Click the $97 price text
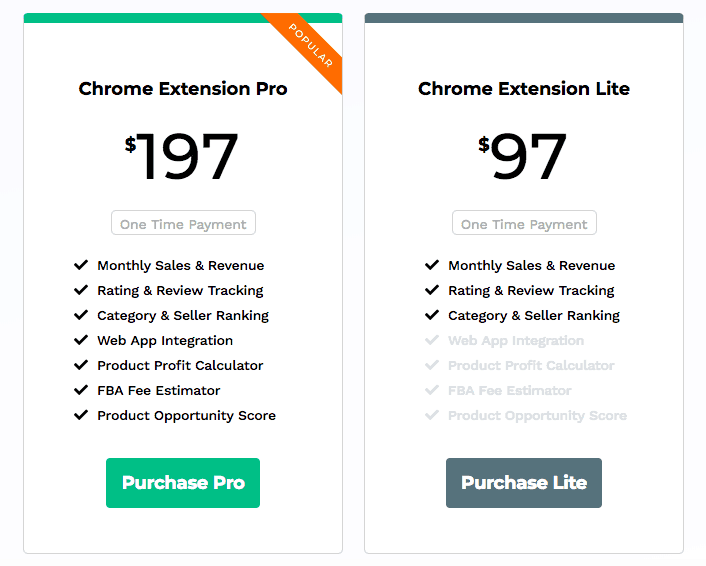 tap(524, 156)
